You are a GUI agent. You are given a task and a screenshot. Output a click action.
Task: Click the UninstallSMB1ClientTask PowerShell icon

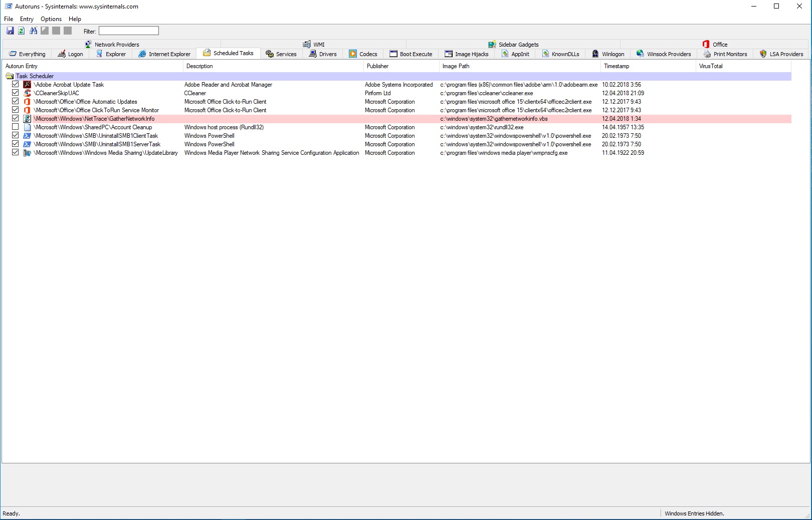click(x=27, y=136)
